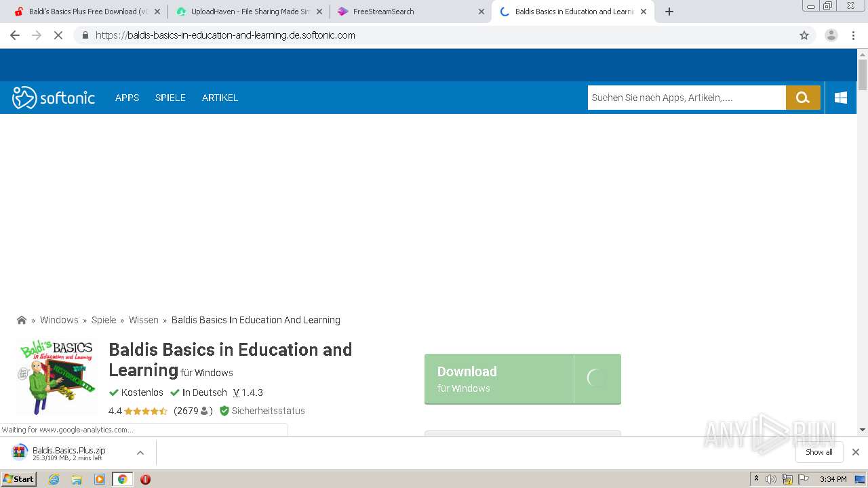
Task: Focus the Softonic search field
Action: click(x=686, y=98)
